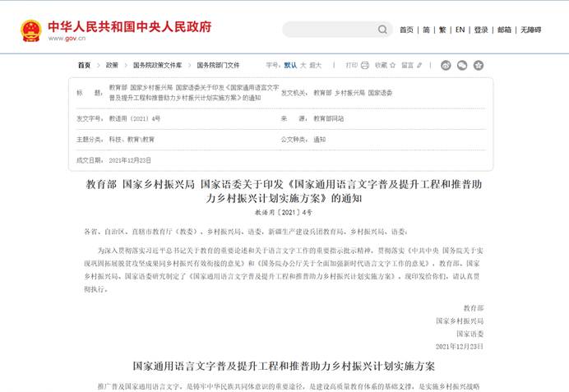Click the 打印 print label
Screen dimensions: 569x392
tap(352, 65)
